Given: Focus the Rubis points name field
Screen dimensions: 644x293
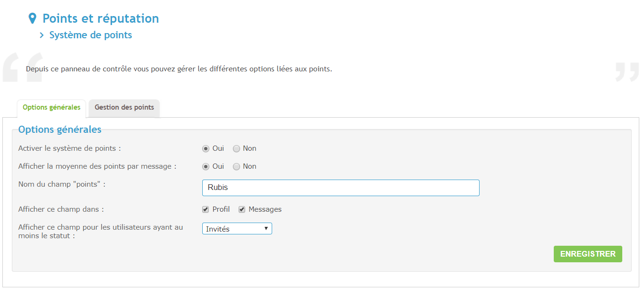Looking at the screenshot, I should coord(341,188).
